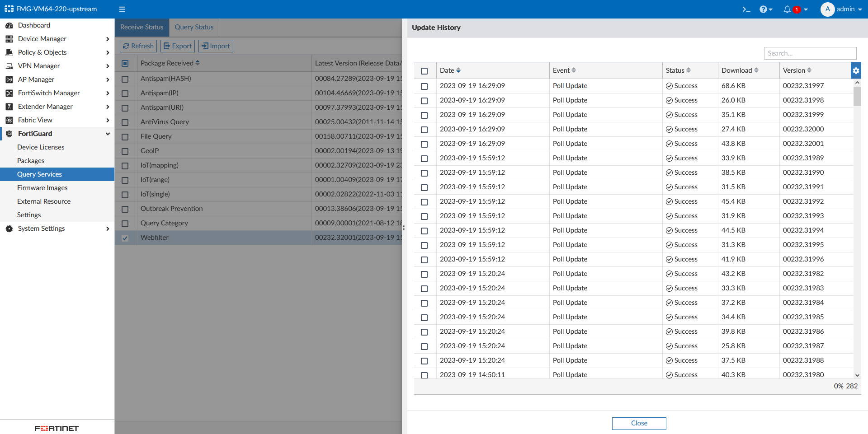Go to Firmware Images page

point(42,188)
